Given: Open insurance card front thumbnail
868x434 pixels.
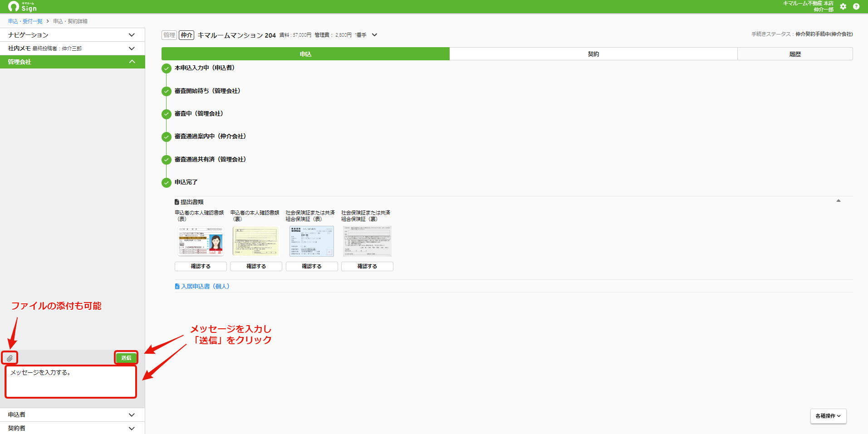Looking at the screenshot, I should click(311, 241).
